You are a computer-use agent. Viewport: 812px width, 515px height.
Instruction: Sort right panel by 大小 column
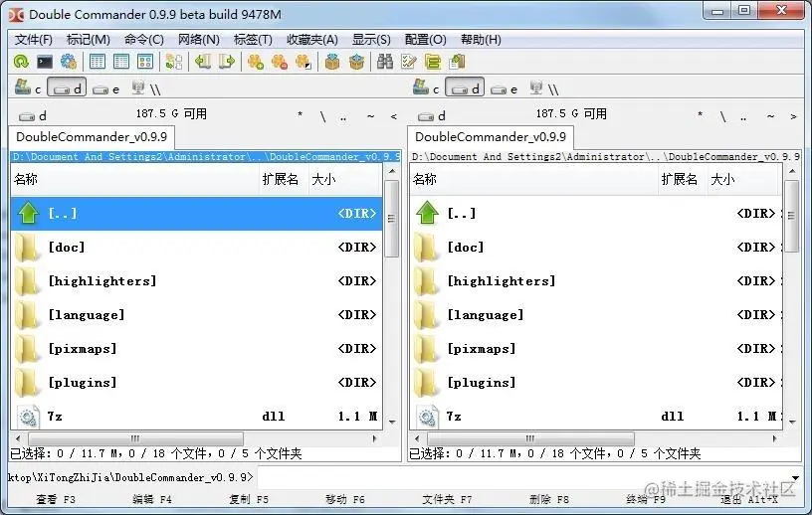(742, 179)
